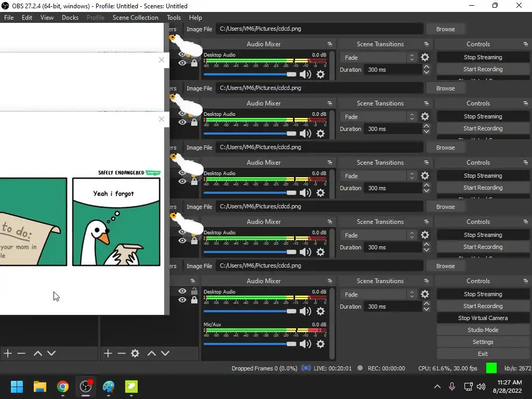This screenshot has width=532, height=399.
Task: Toggle lower eye icon beside bottommost Audio Mixer
Action: point(182,300)
